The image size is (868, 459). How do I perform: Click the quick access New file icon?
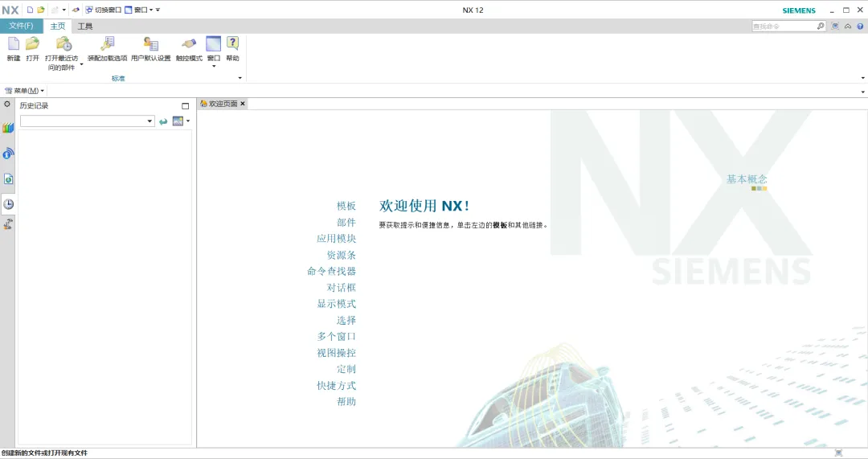[x=30, y=10]
